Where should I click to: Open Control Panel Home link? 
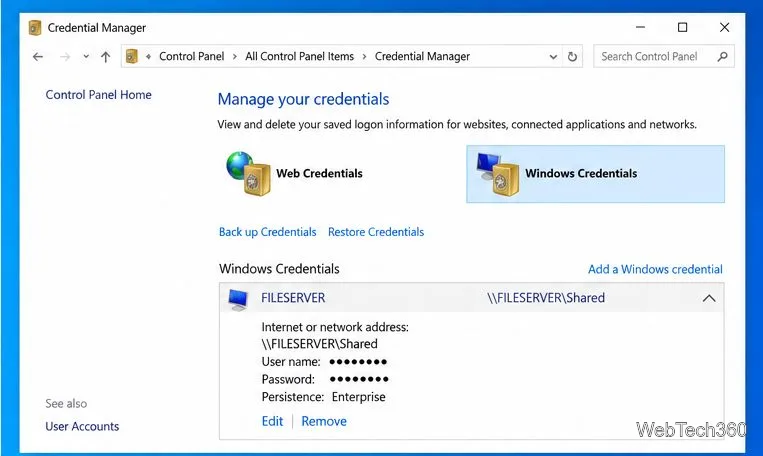pyautogui.click(x=98, y=94)
